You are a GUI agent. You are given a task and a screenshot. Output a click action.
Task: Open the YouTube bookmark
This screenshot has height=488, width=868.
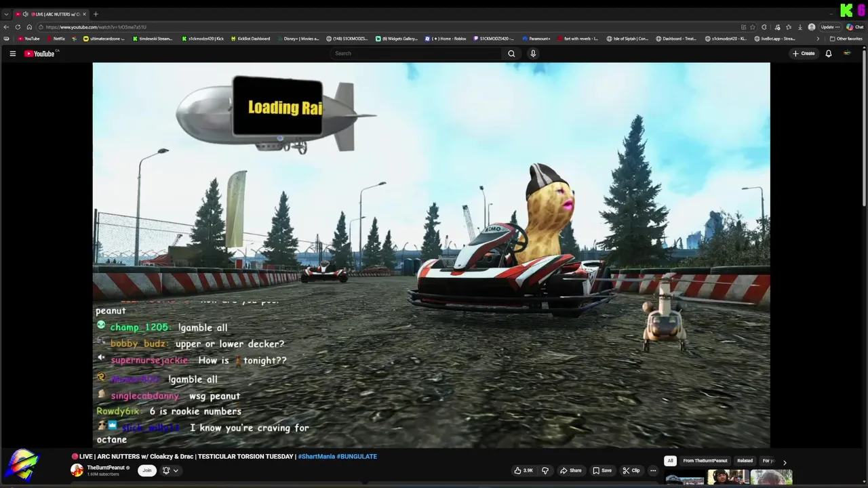point(29,39)
